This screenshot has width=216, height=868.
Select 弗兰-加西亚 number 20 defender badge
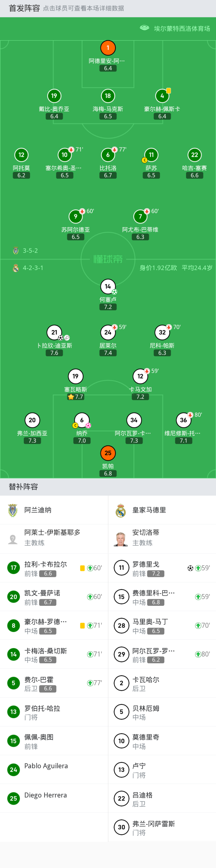(32, 420)
